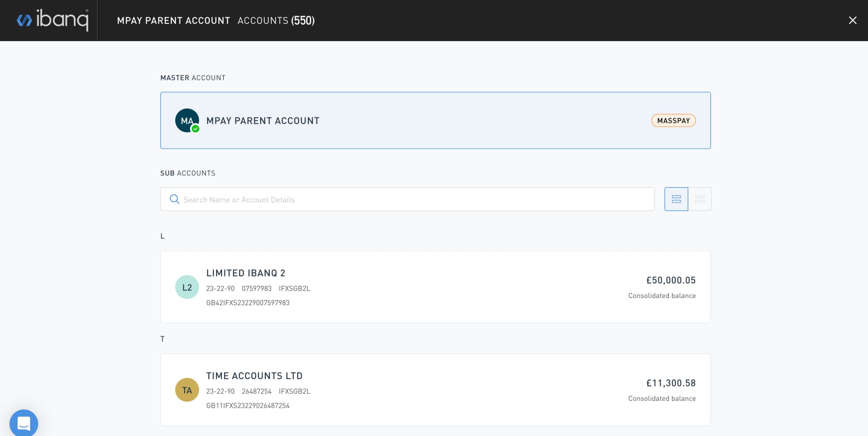
Task: Click the ACCOUNTS (550) header label
Action: click(x=276, y=20)
